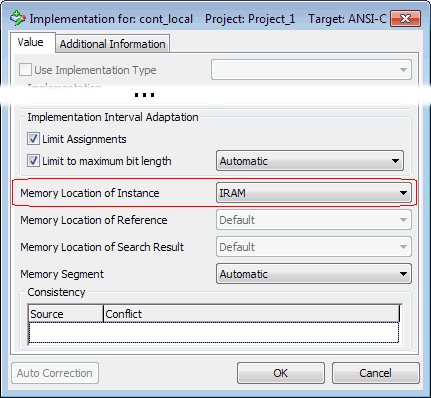This screenshot has height=398, width=431.
Task: Select the empty Consistency list row
Action: click(214, 332)
